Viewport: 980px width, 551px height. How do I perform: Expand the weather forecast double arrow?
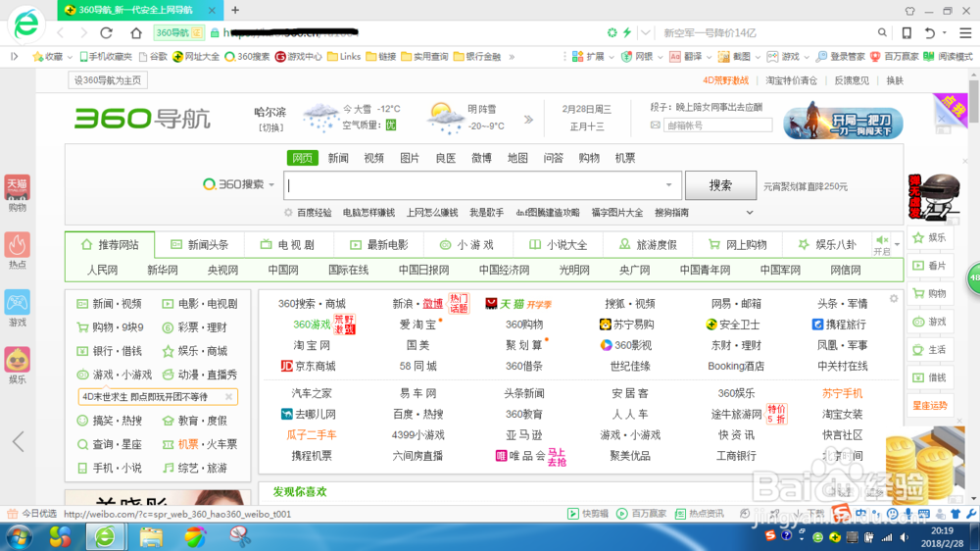click(529, 119)
